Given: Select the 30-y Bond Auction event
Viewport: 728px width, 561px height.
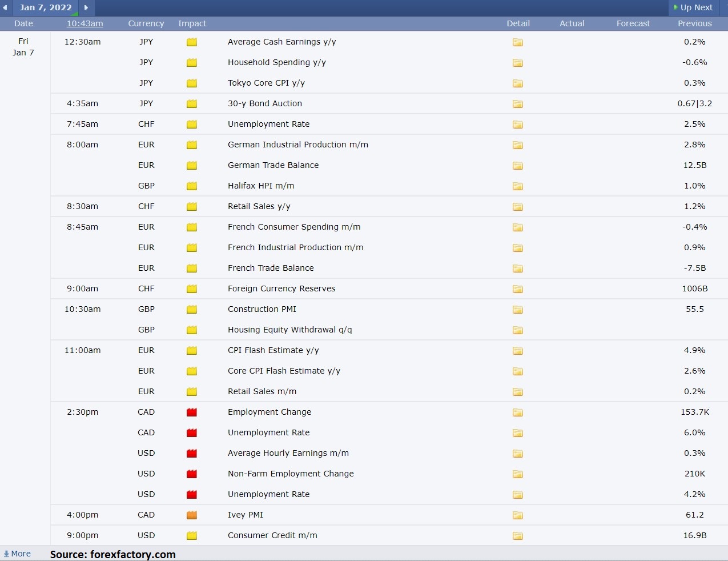Looking at the screenshot, I should pos(265,103).
